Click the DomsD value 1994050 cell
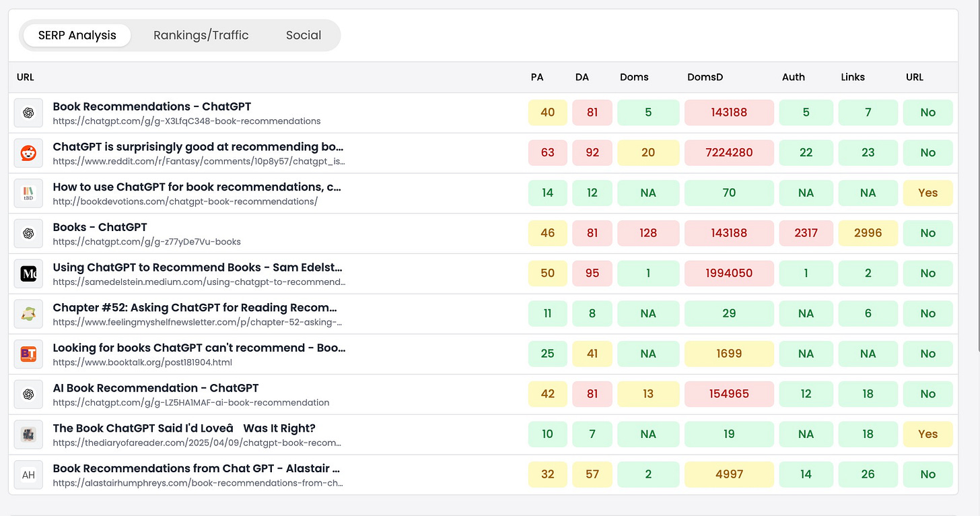Viewport: 980px width, 516px height. [x=729, y=273]
